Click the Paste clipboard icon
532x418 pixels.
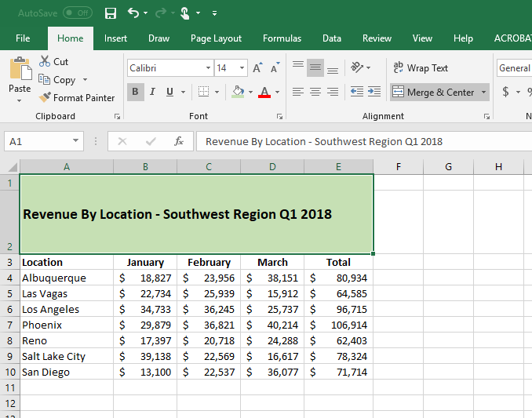click(x=20, y=69)
